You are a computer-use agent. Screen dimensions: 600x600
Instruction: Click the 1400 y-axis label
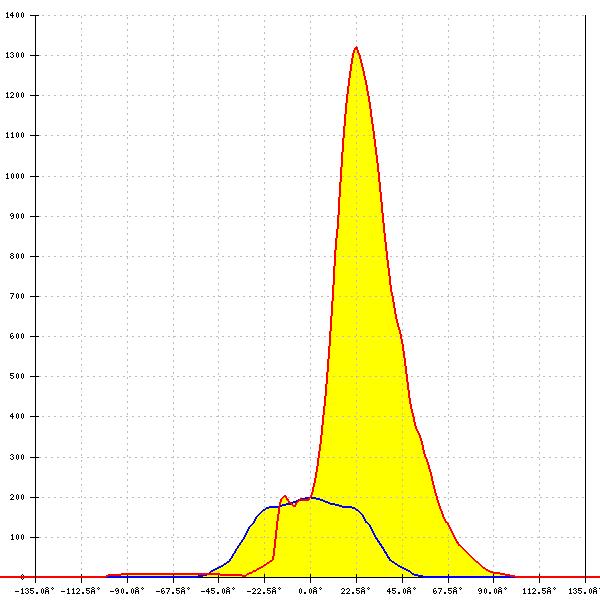point(15,15)
